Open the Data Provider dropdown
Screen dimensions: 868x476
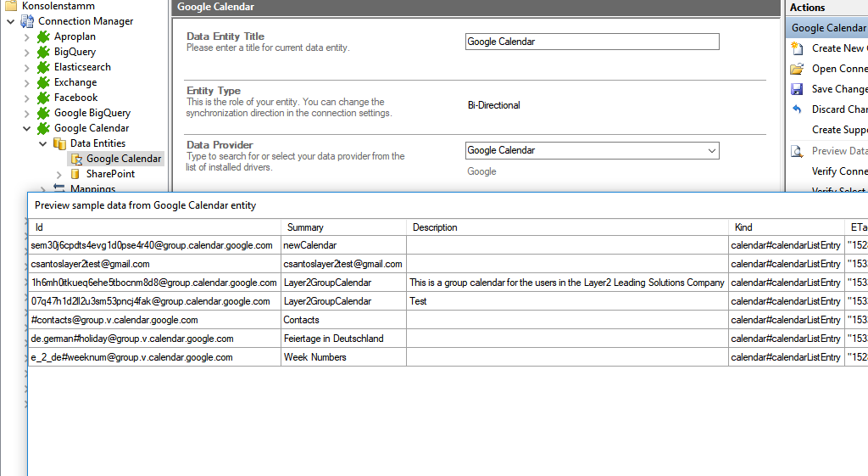pos(710,151)
